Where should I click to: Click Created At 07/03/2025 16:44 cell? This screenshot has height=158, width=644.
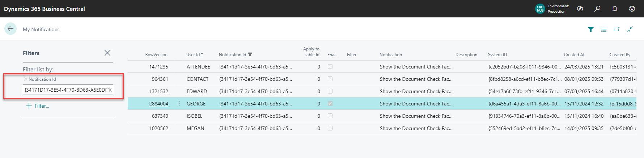584,91
